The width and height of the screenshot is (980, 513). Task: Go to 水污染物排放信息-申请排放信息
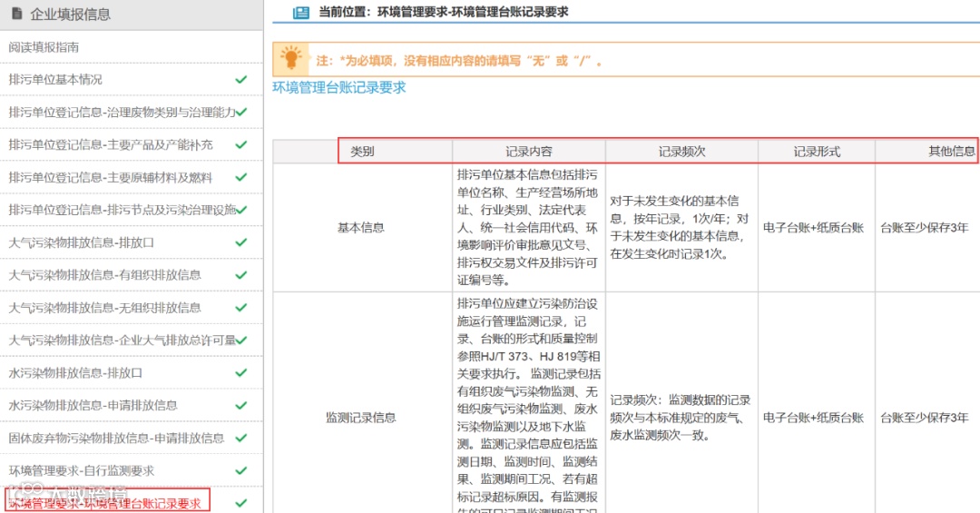[93, 405]
